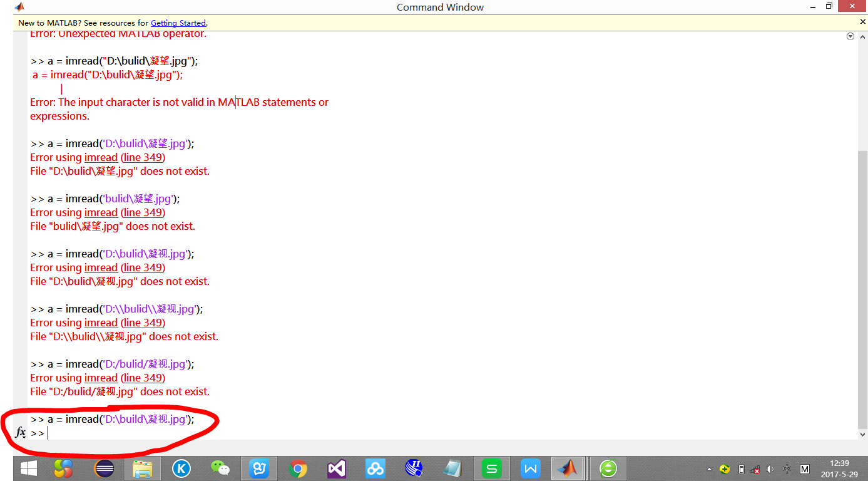
Task: Open line 349 link above "bulid\凝望.jpg" error
Action: click(143, 212)
